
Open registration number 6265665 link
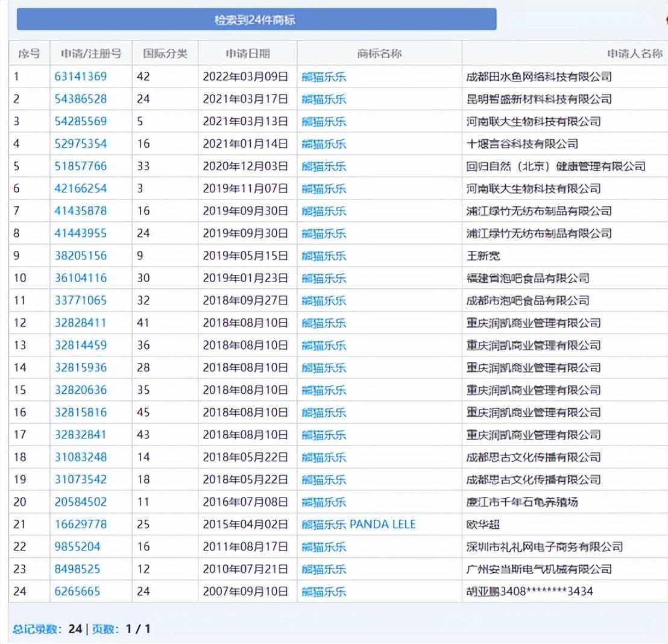(77, 591)
